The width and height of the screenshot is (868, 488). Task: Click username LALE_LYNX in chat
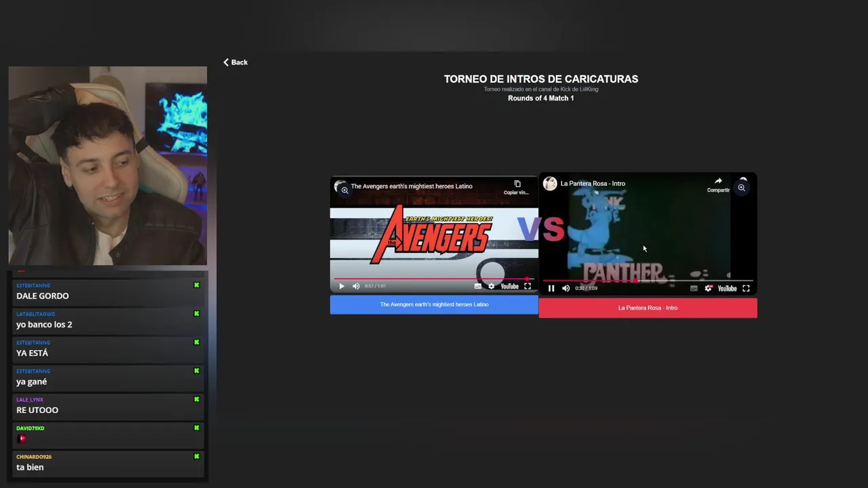coord(30,400)
